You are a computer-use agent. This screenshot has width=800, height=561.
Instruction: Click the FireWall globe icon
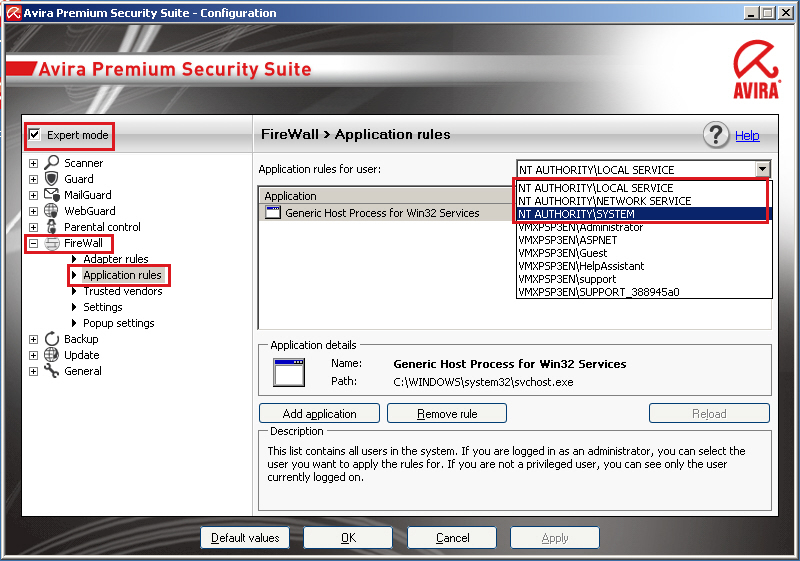52,243
